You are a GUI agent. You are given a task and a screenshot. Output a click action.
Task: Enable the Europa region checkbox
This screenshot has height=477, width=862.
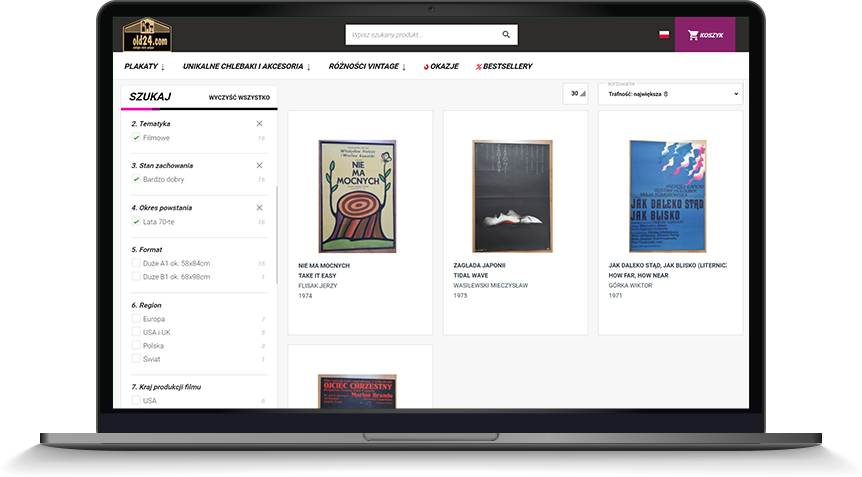(136, 319)
